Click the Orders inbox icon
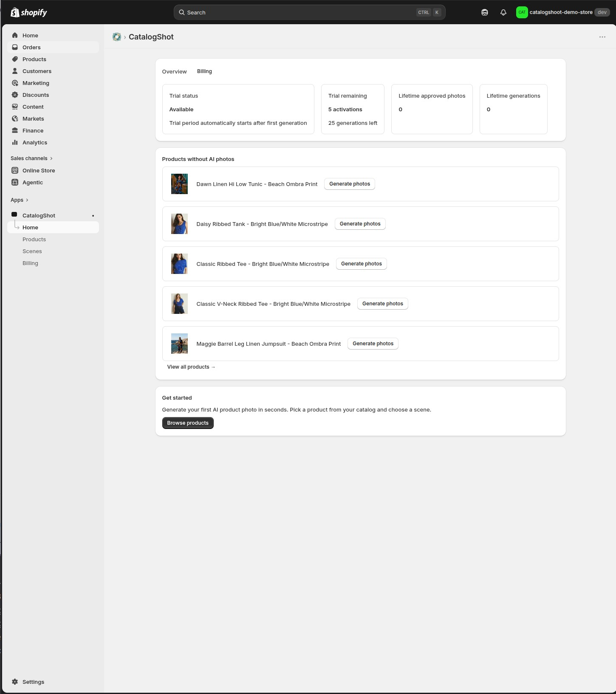Viewport: 616px width, 694px height. pyautogui.click(x=15, y=47)
